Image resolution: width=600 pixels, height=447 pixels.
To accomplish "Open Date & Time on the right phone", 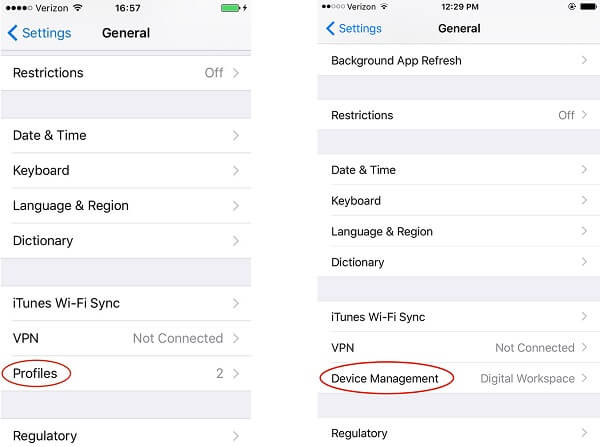I will (459, 170).
